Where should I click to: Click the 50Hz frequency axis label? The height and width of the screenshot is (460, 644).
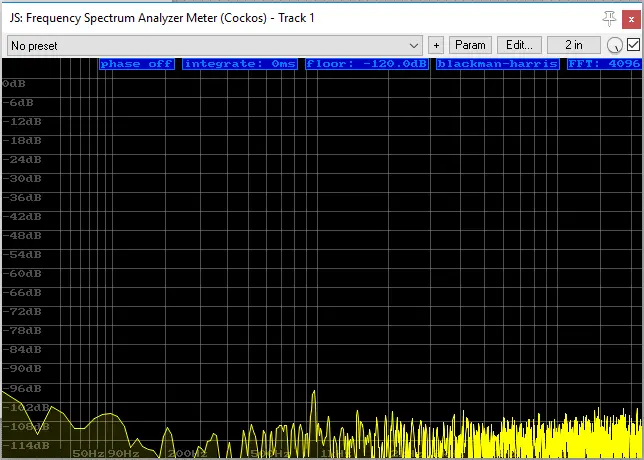(x=88, y=453)
